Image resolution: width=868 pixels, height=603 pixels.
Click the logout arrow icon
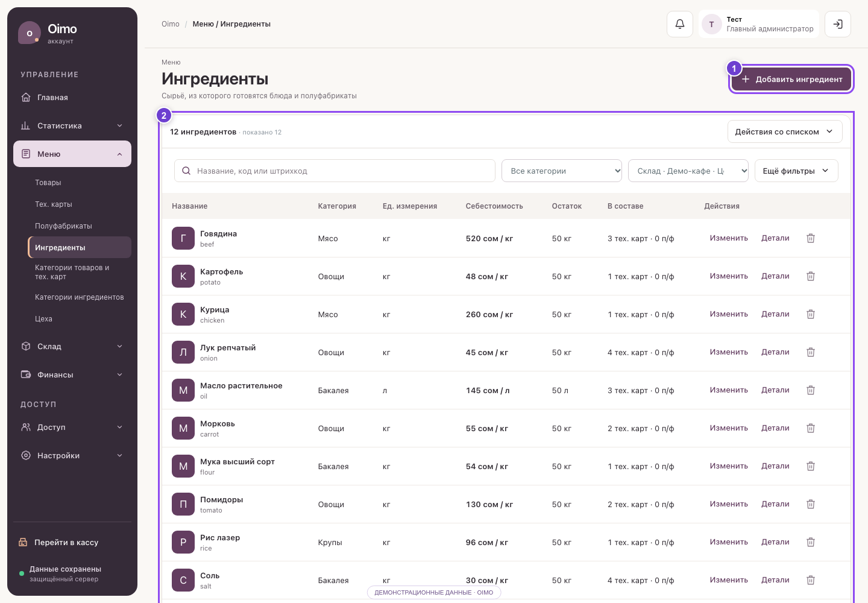pos(838,24)
